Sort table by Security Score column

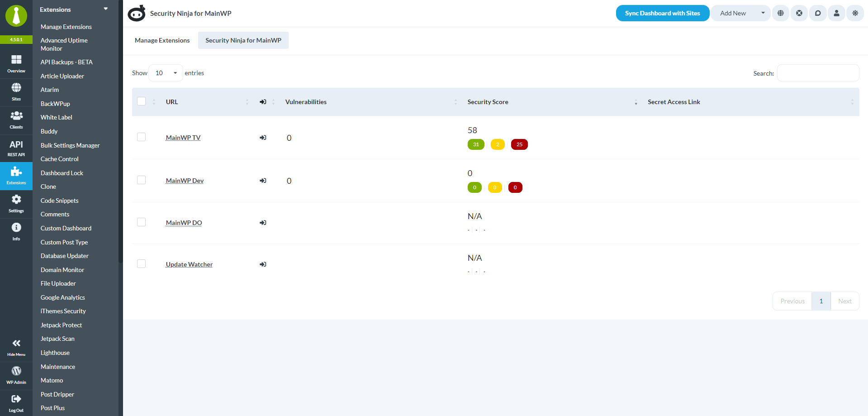(552, 102)
